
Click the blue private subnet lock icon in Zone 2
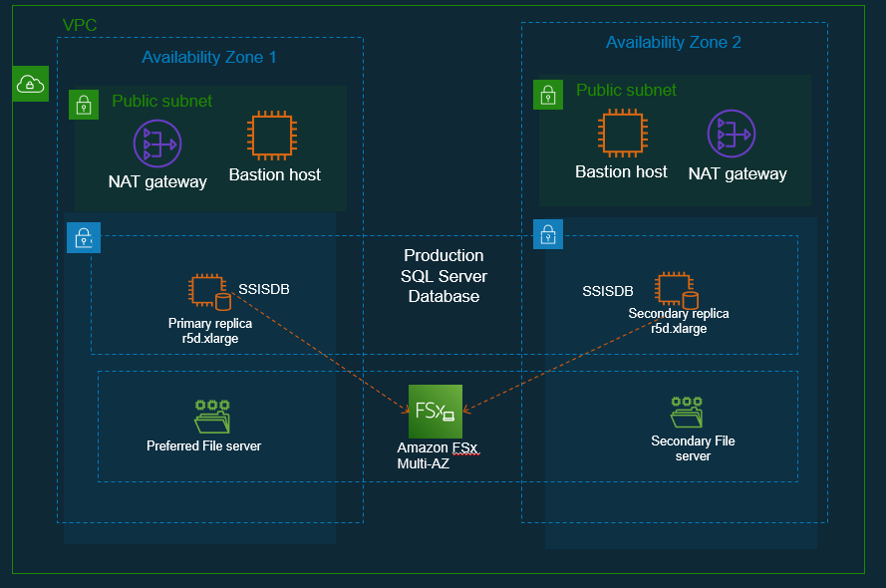click(x=548, y=234)
